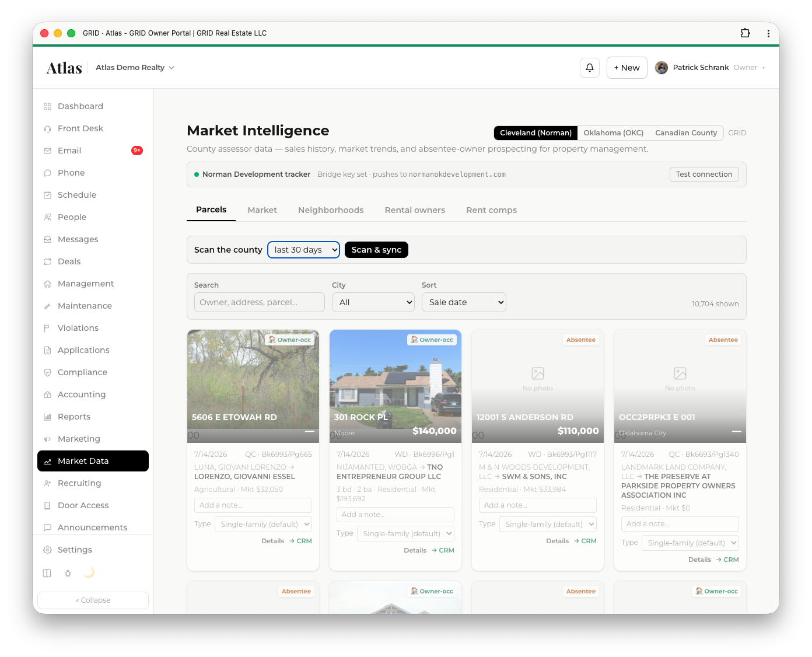Open the Door Access icon
The height and width of the screenshot is (657, 812).
pos(47,505)
